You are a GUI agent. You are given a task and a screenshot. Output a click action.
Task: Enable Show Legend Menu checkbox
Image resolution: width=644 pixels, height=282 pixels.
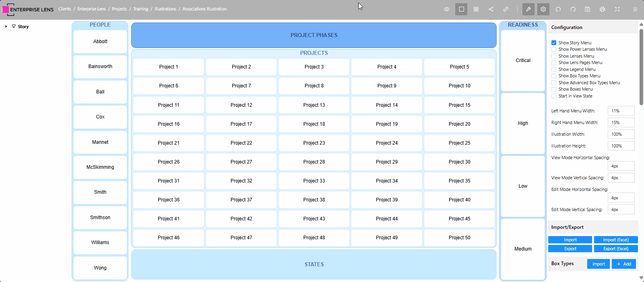pyautogui.click(x=554, y=69)
